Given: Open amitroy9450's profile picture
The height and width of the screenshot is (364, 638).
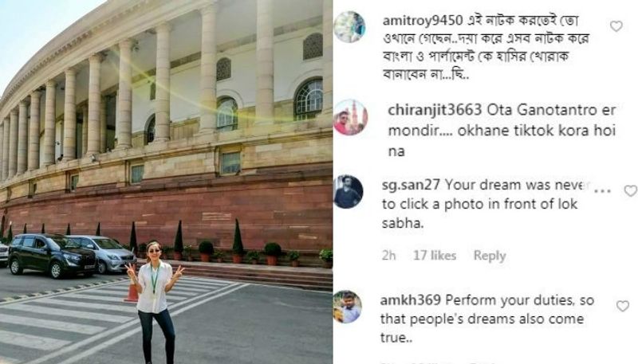Looking at the screenshot, I should 349,27.
